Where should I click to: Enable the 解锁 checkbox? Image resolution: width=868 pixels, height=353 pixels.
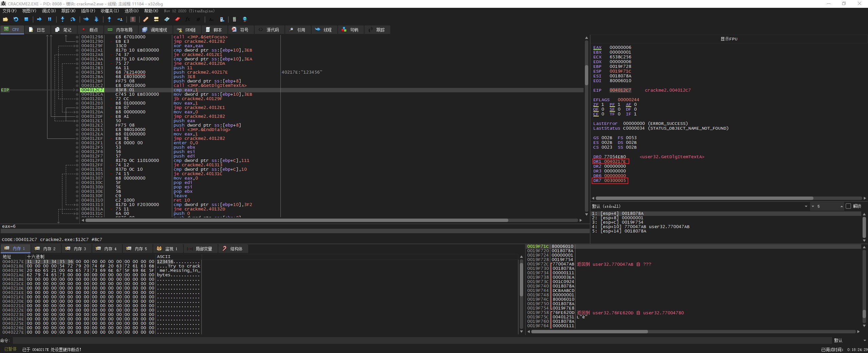[848, 206]
